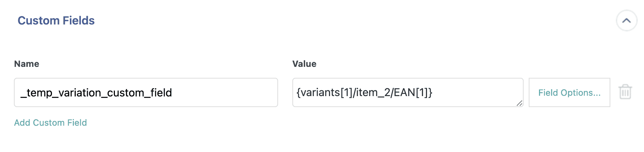
Task: Click the Custom Fields heading
Action: [x=56, y=21]
